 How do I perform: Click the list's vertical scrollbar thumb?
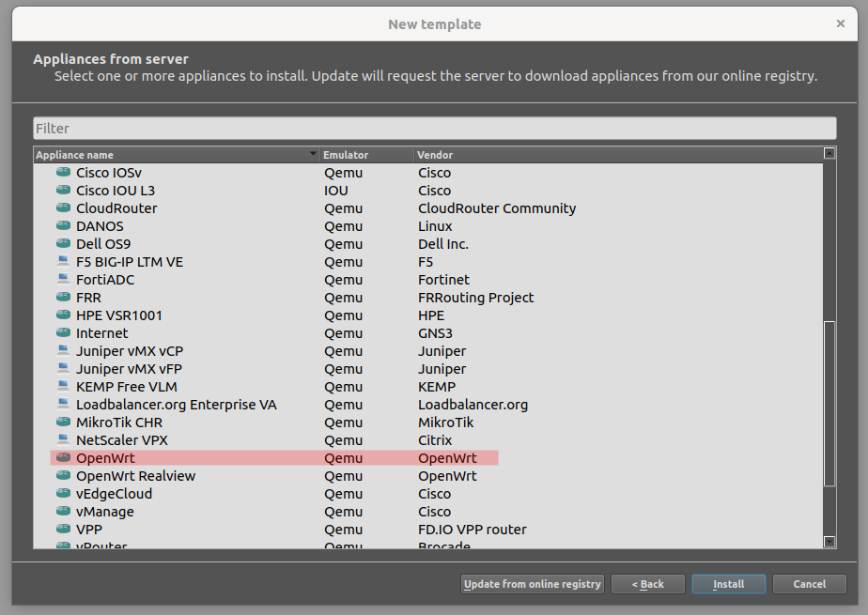click(829, 404)
